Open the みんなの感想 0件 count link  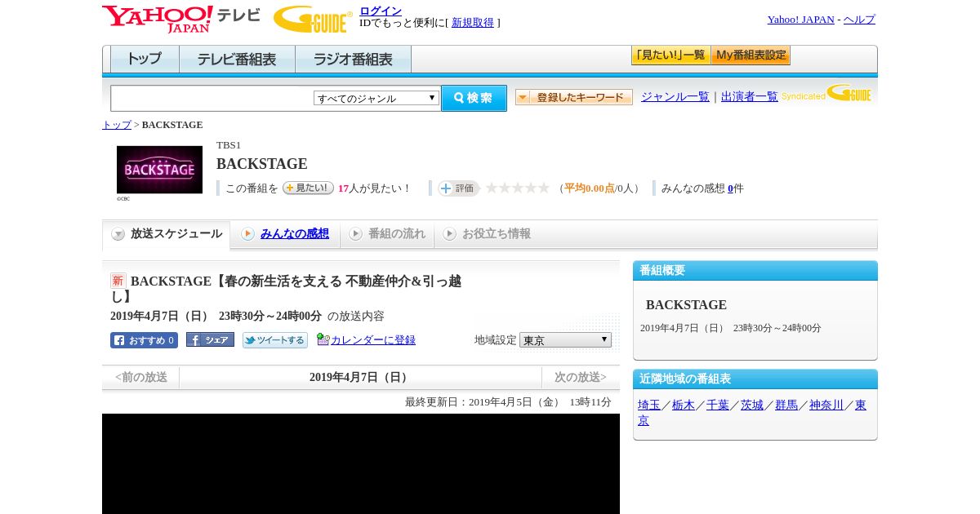point(730,188)
